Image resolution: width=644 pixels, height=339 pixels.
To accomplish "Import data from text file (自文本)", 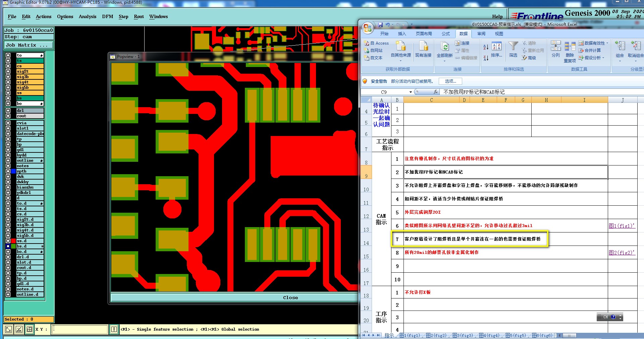I will tap(373, 58).
